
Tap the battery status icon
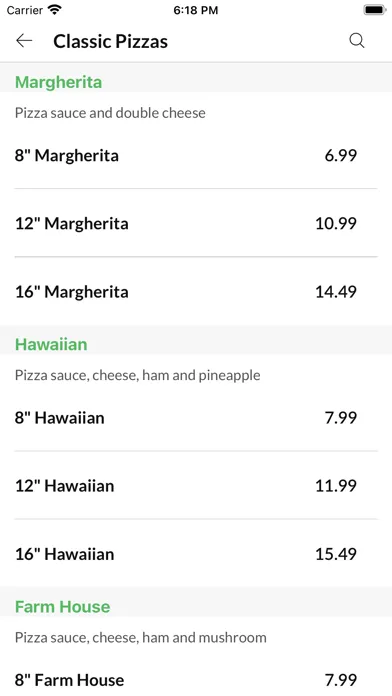pyautogui.click(x=375, y=10)
